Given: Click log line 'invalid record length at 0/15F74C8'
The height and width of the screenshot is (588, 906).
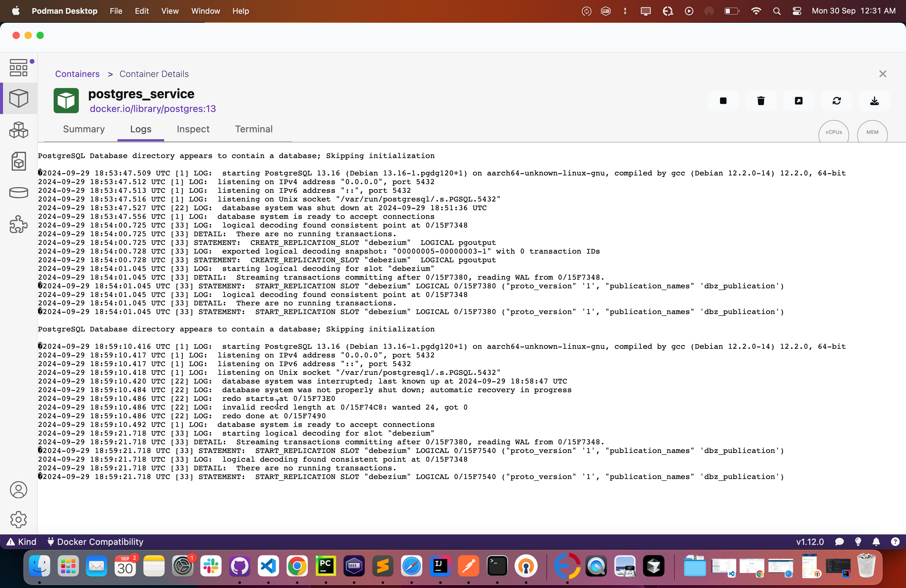Looking at the screenshot, I should (253, 407).
